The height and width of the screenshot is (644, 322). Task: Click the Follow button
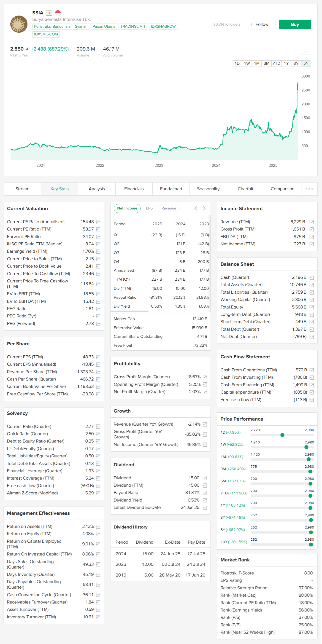pos(260,24)
